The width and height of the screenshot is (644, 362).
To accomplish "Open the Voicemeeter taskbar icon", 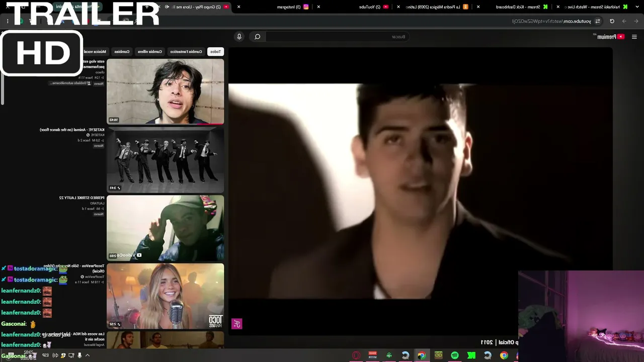I will tap(373, 355).
